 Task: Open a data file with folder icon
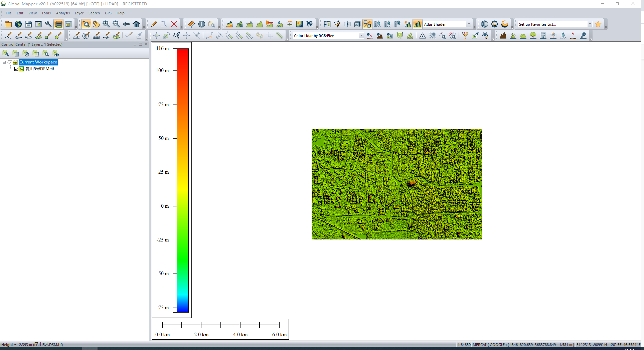pyautogui.click(x=8, y=24)
